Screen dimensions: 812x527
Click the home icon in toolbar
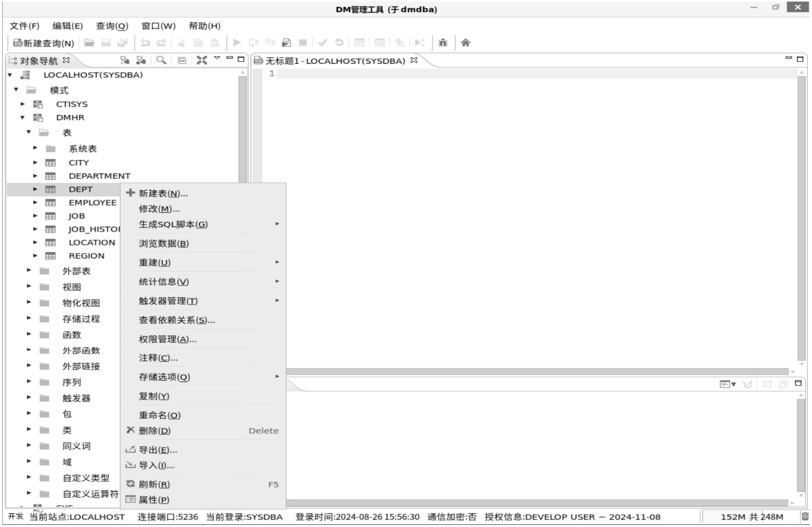466,43
